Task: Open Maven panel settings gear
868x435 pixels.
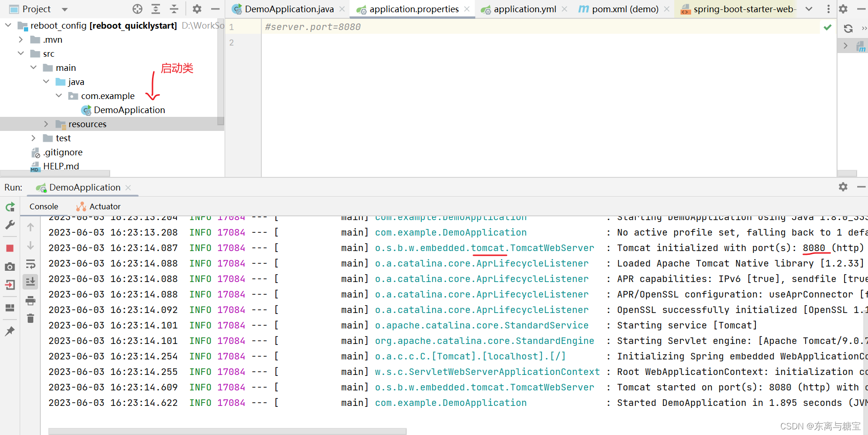Action: [x=843, y=9]
